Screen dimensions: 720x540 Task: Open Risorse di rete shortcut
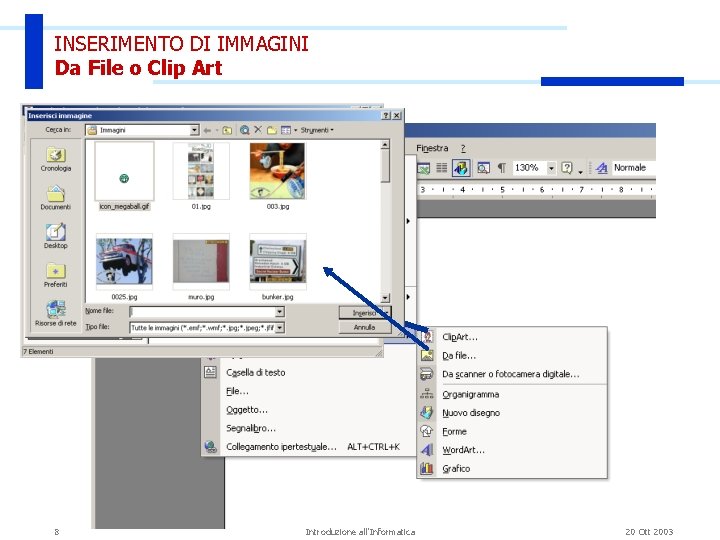click(56, 313)
